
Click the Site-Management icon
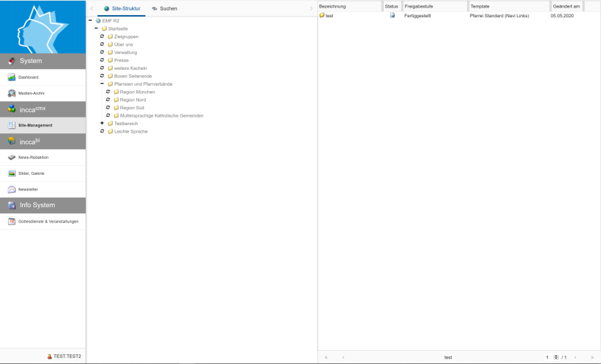pyautogui.click(x=12, y=125)
